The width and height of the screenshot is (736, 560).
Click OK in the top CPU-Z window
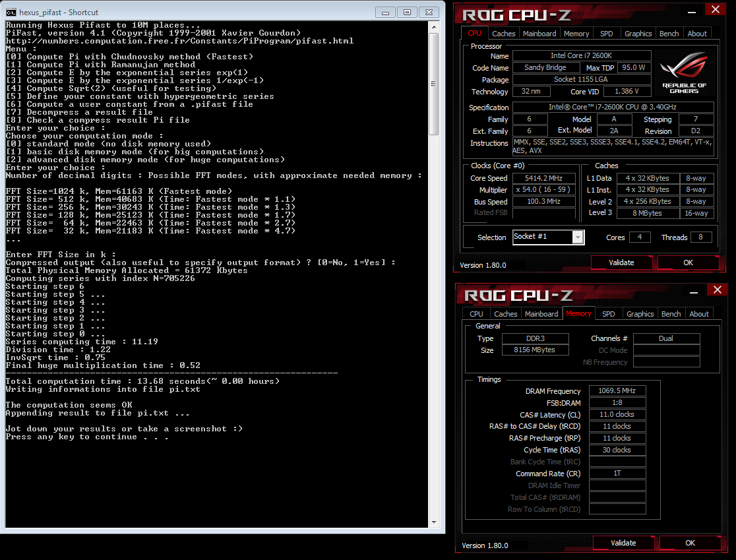pos(688,263)
